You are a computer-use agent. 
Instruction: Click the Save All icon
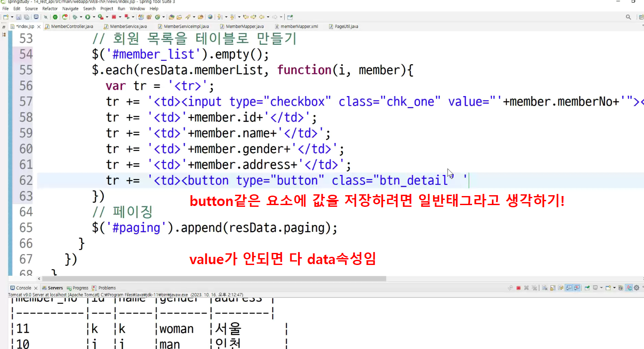(26, 17)
